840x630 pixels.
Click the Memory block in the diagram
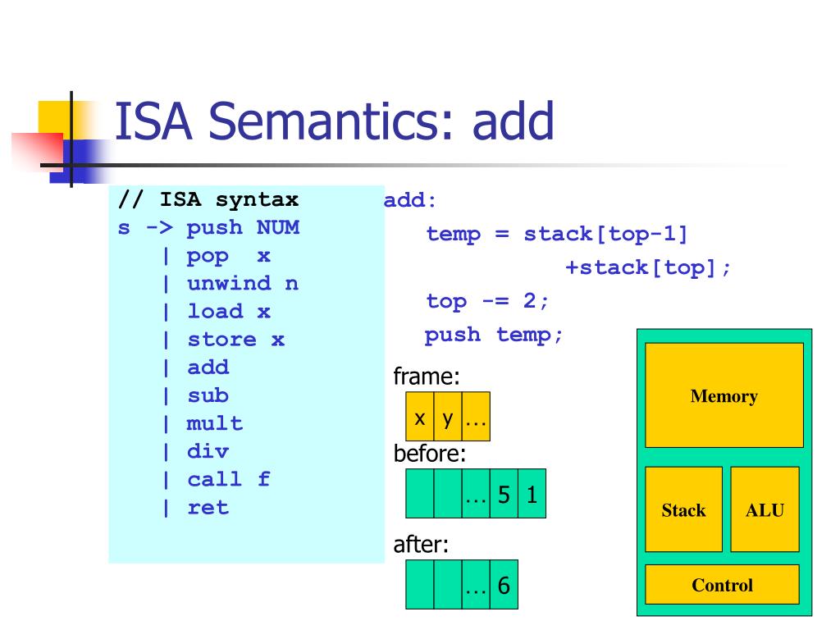pyautogui.click(x=724, y=395)
